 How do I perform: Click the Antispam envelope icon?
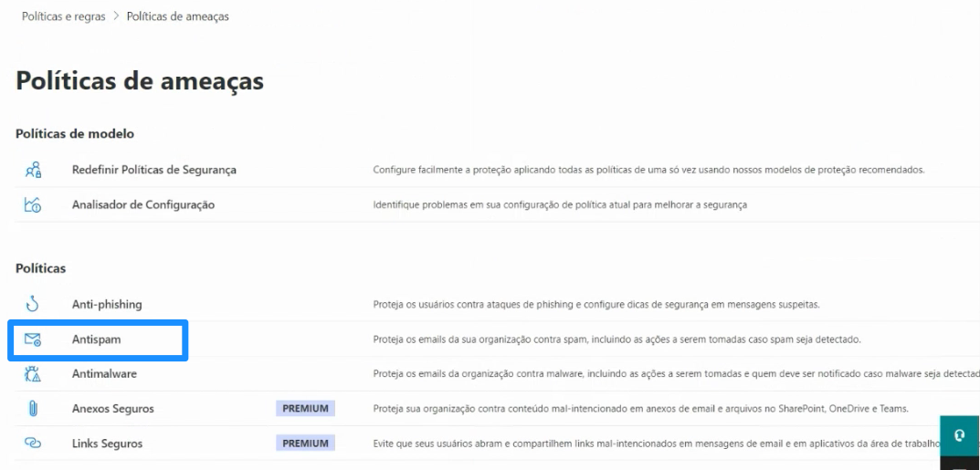tap(33, 339)
